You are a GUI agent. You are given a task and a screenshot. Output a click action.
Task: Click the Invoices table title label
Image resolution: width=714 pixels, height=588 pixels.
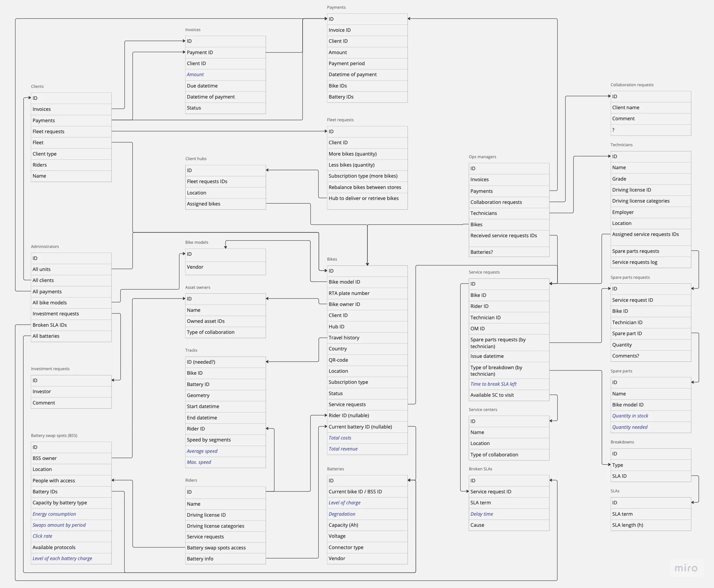tap(193, 30)
